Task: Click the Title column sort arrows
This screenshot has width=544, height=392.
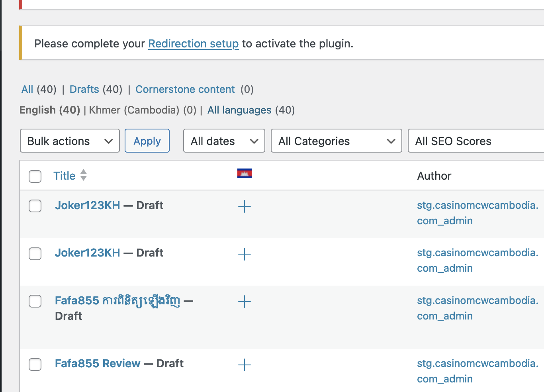Action: point(83,175)
